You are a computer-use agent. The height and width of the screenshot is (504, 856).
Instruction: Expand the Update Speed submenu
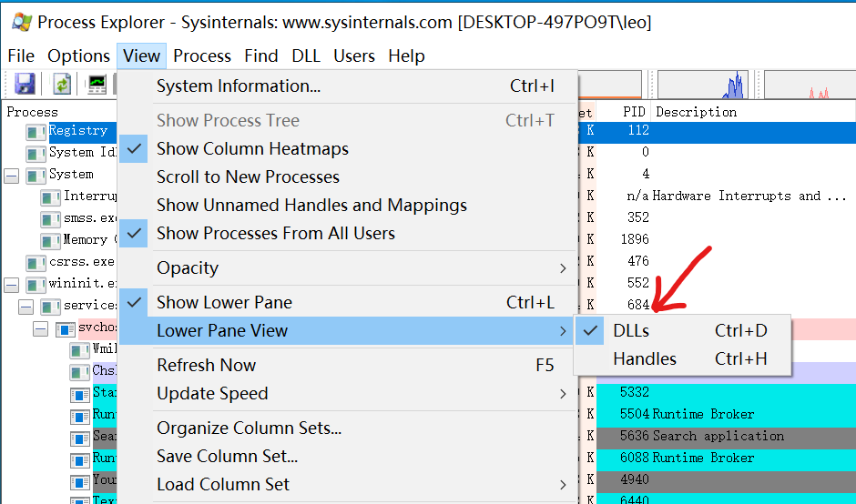coord(348,393)
